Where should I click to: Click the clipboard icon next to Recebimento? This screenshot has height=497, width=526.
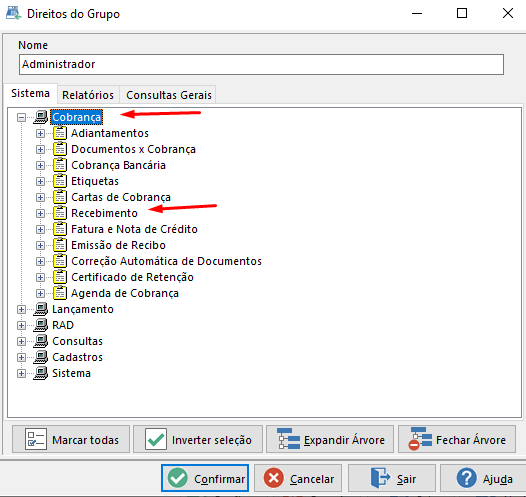pos(60,213)
